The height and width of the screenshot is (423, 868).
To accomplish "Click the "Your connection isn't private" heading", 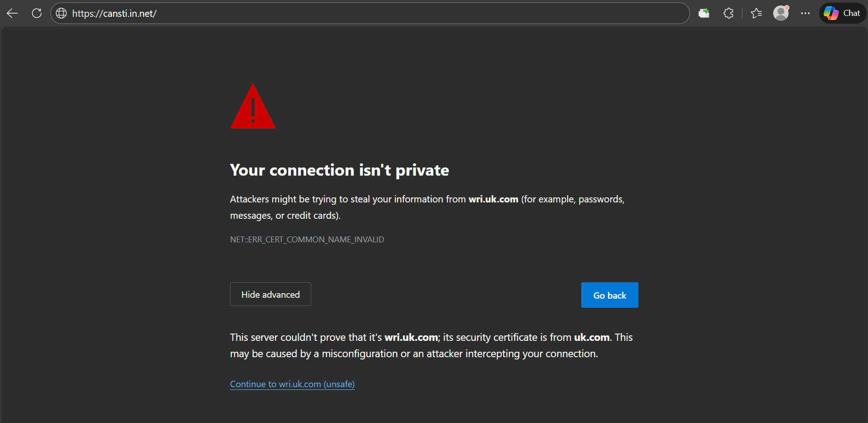I will coord(339,170).
